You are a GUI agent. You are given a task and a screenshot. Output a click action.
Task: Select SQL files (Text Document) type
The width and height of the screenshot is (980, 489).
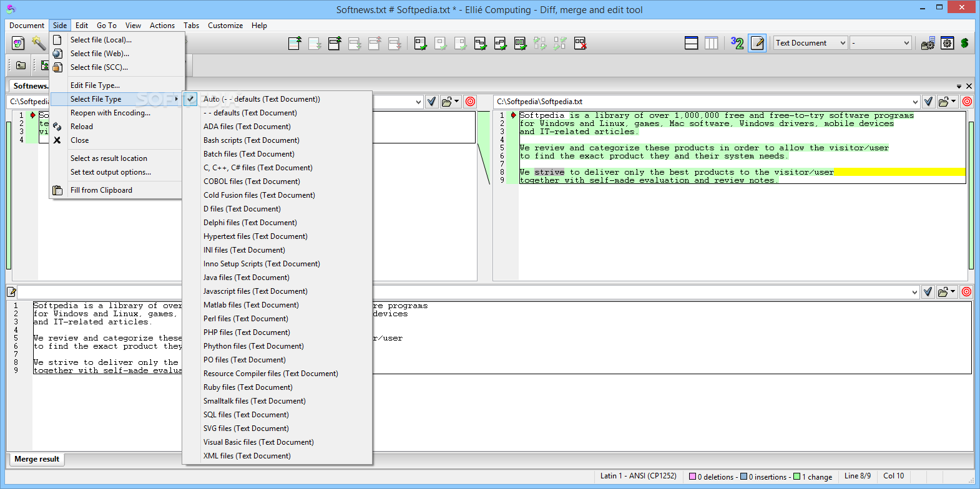tap(277, 415)
